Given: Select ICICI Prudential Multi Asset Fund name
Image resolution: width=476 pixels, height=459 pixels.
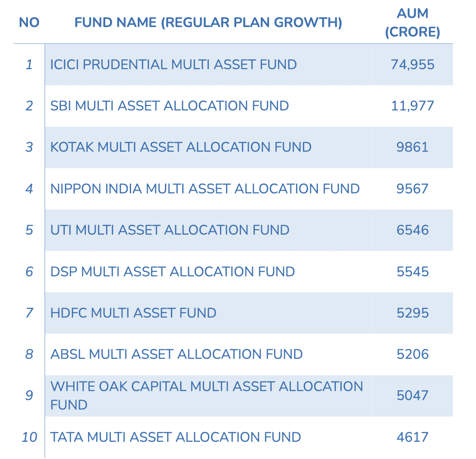Looking at the screenshot, I should [174, 64].
